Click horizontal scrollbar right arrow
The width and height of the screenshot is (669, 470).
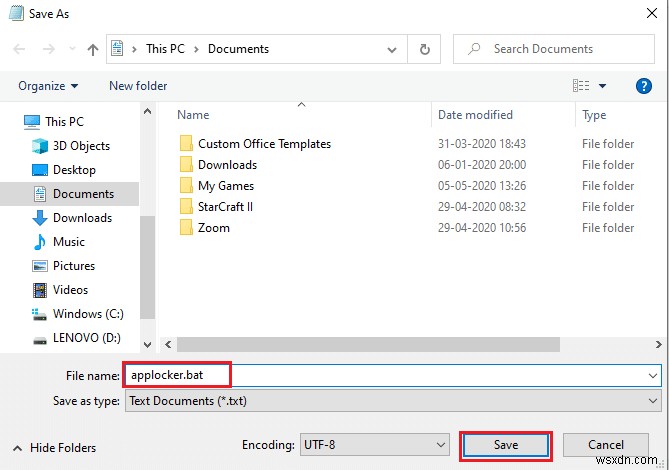click(658, 345)
